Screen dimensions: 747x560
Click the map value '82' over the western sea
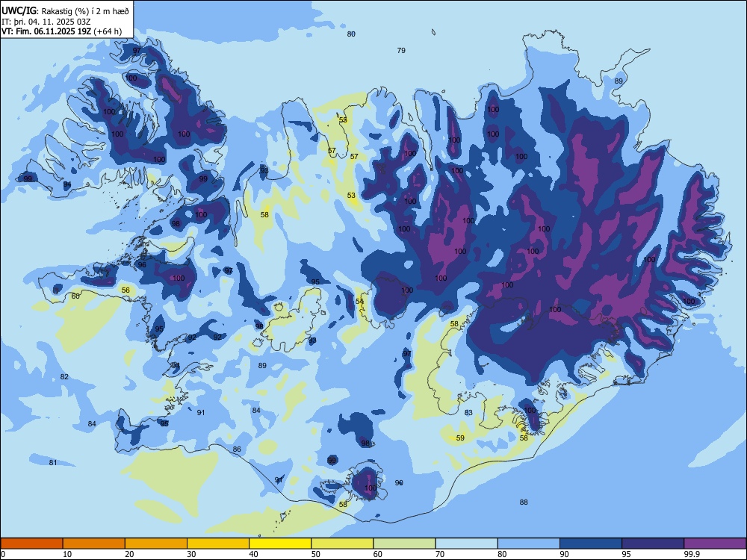[64, 376]
